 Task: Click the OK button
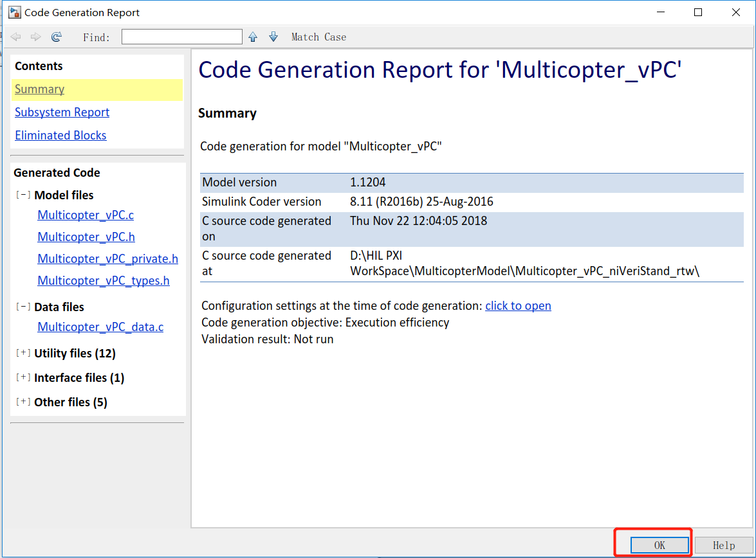(659, 545)
